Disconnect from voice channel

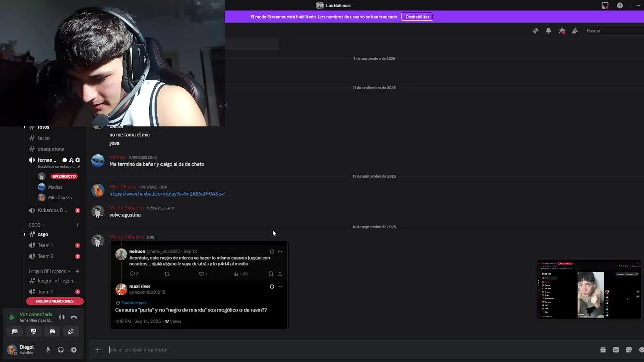(x=74, y=317)
